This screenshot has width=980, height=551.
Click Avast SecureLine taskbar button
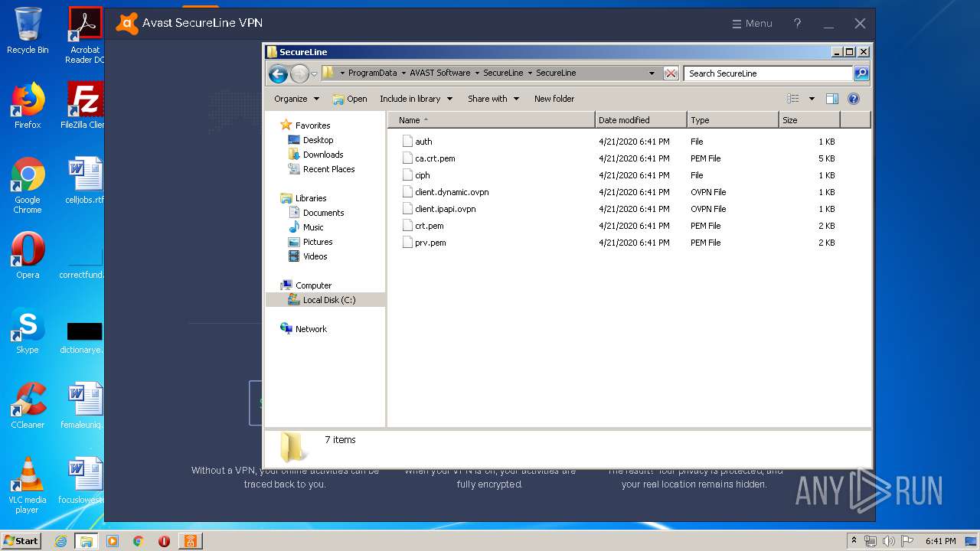[190, 541]
